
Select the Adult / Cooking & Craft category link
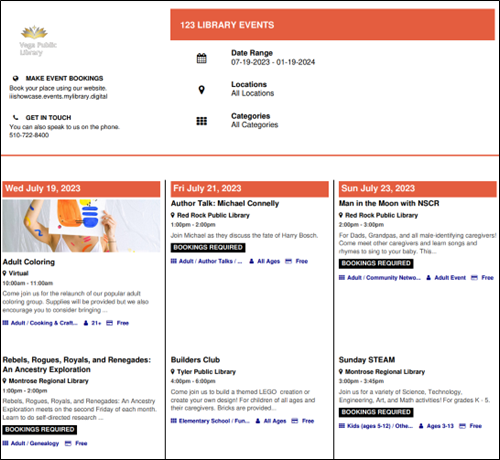(44, 323)
